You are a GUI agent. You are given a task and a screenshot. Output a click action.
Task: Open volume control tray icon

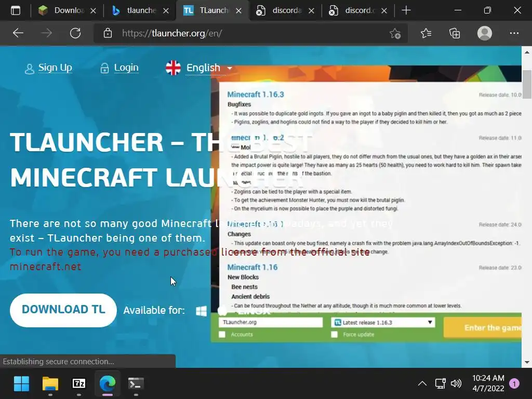point(456,384)
